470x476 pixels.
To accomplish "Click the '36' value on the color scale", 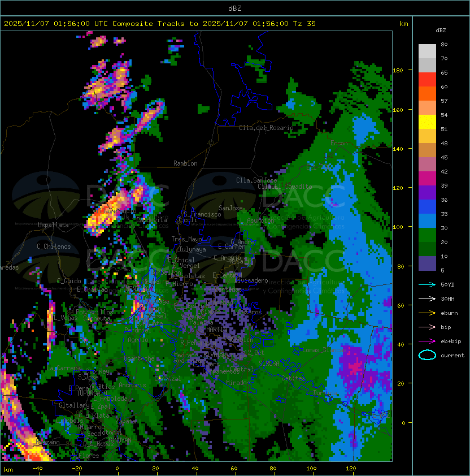I will click(444, 200).
